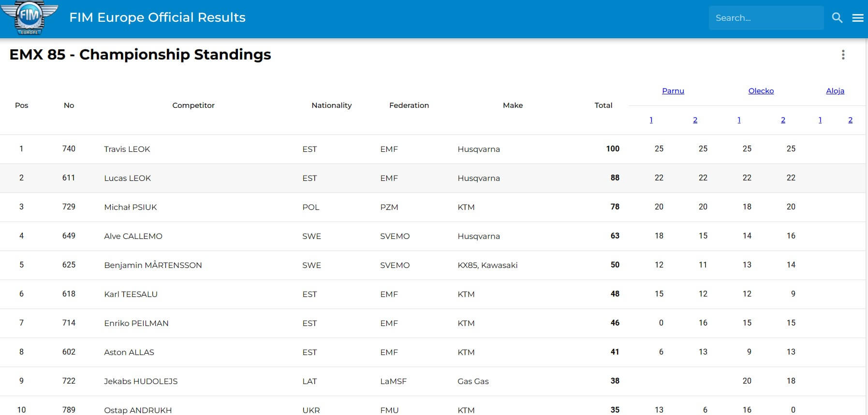The height and width of the screenshot is (415, 868).
Task: Open Olecko race 2 results
Action: (783, 120)
